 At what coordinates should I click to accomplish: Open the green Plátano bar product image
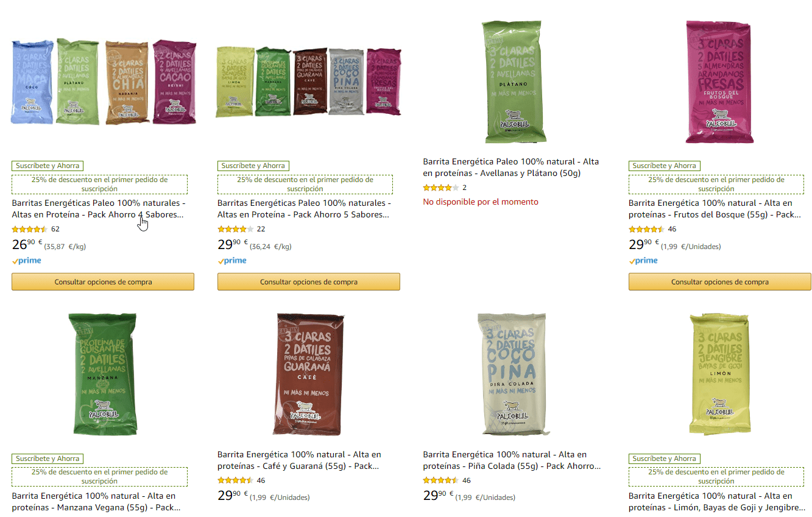coord(514,82)
